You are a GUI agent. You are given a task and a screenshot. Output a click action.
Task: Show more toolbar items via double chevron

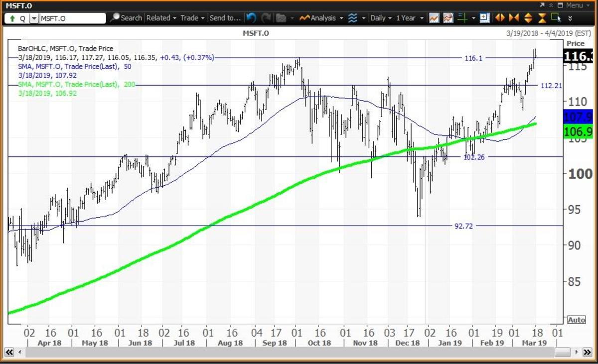point(570,18)
